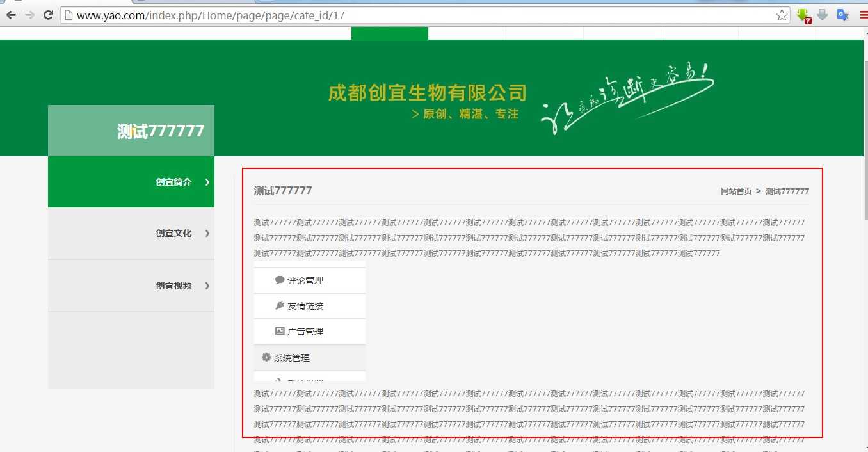Viewport: 868px width, 452px height.
Task: Select the 友情链接 item in embedded image
Action: tap(310, 306)
